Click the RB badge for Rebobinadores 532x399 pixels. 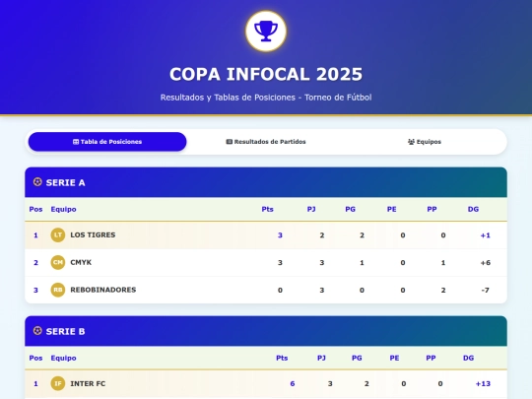point(58,290)
